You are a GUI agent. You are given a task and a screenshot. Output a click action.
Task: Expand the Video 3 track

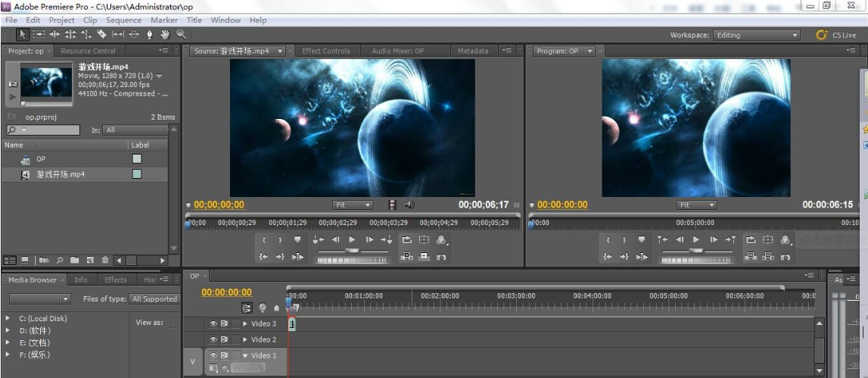click(x=245, y=323)
